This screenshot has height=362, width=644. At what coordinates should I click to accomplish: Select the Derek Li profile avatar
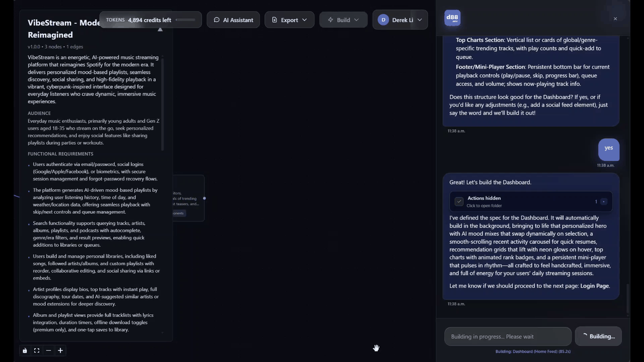383,20
